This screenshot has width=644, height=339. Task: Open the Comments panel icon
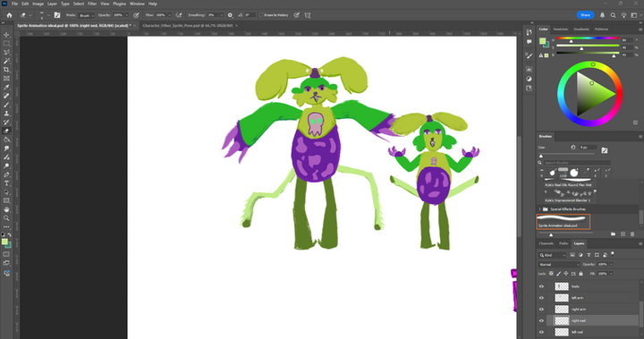529,42
